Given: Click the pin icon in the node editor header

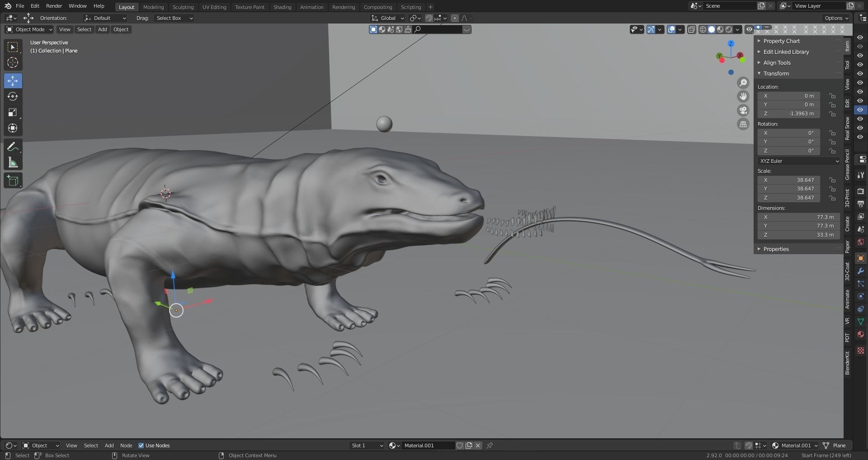Looking at the screenshot, I should pos(490,446).
